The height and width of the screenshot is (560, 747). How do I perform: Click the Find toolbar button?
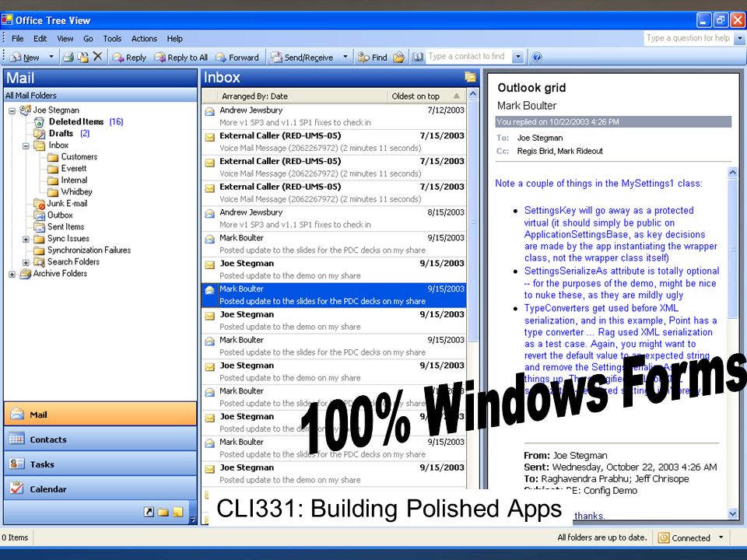(372, 57)
